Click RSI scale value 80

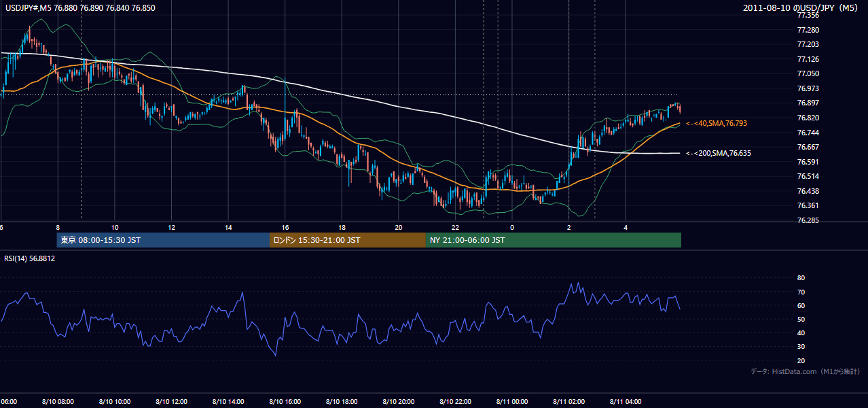801,278
